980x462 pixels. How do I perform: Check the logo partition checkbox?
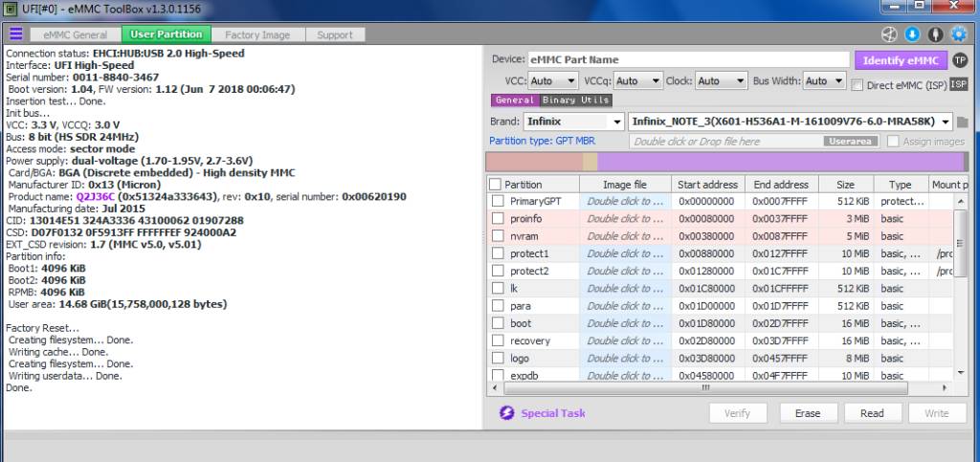(498, 359)
